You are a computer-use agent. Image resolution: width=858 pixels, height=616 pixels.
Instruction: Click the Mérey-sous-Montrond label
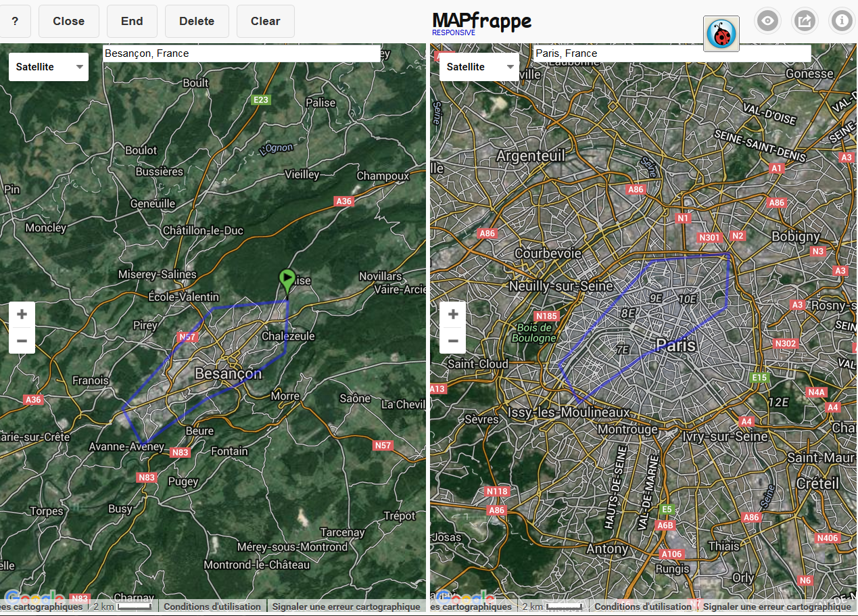pyautogui.click(x=292, y=547)
